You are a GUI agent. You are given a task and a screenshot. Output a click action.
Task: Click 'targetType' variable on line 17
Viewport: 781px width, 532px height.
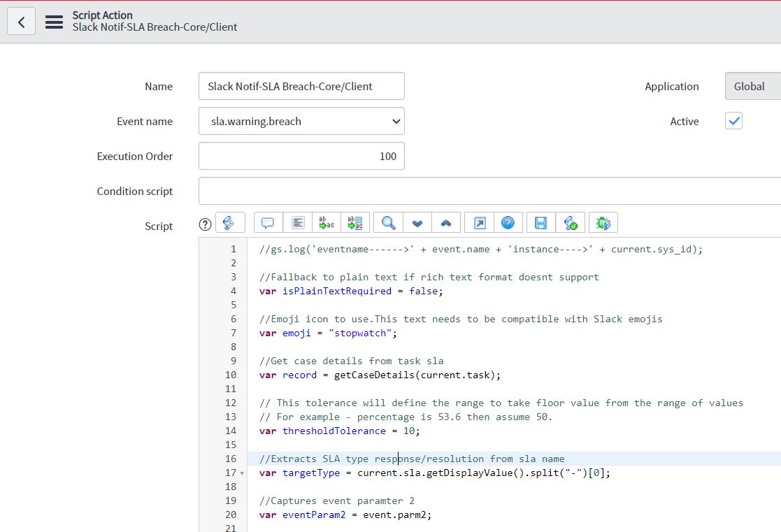(x=311, y=472)
